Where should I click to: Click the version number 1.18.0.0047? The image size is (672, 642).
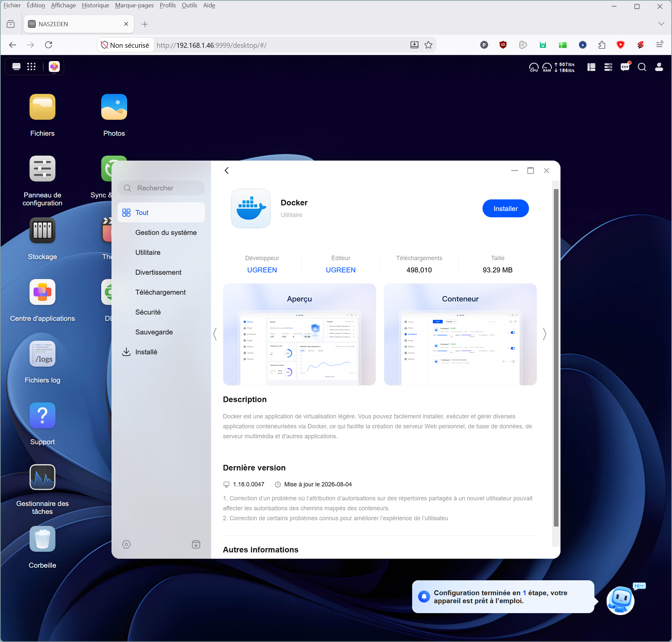pos(249,484)
